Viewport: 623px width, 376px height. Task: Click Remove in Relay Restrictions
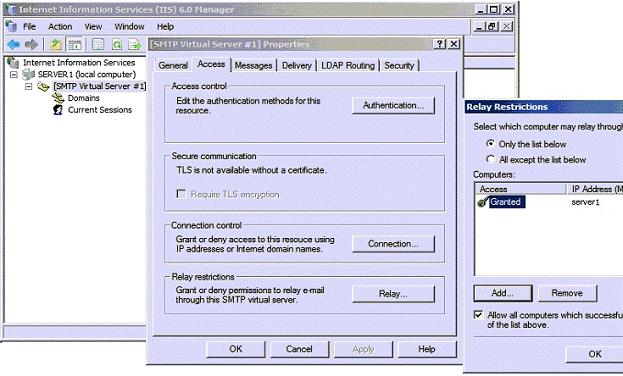[x=567, y=293]
